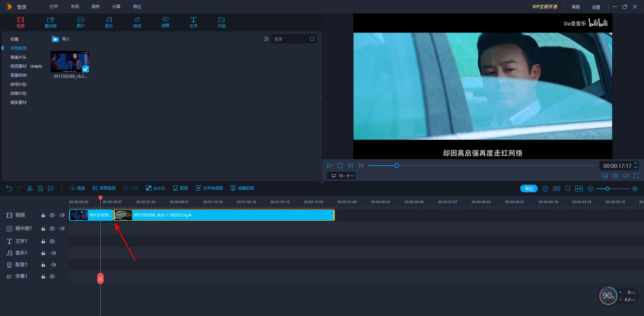Screen dimensions: 644x316
Task: Toggle lock on the 文字1 track
Action: pyautogui.click(x=43, y=241)
